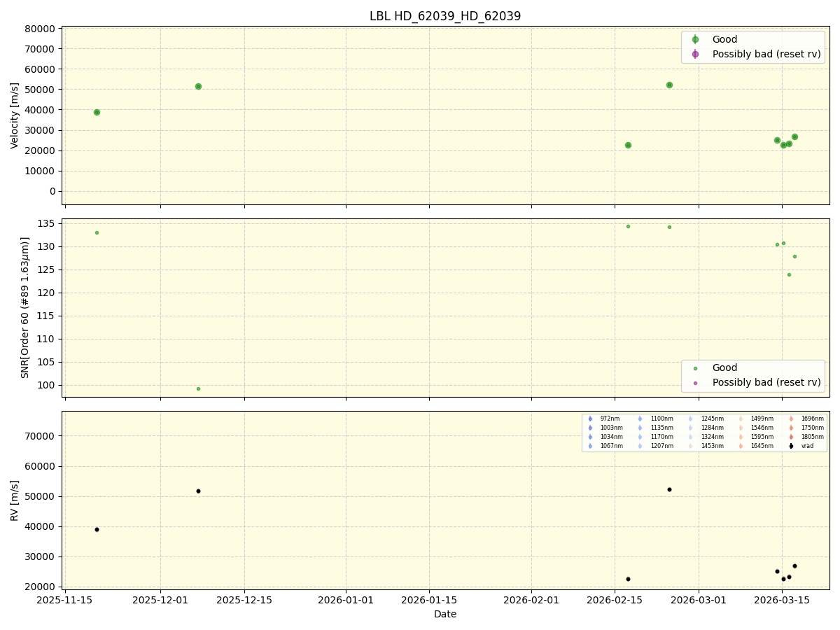Click the 1135nm legend entry
The width and height of the screenshot is (840, 630).
coord(655,428)
